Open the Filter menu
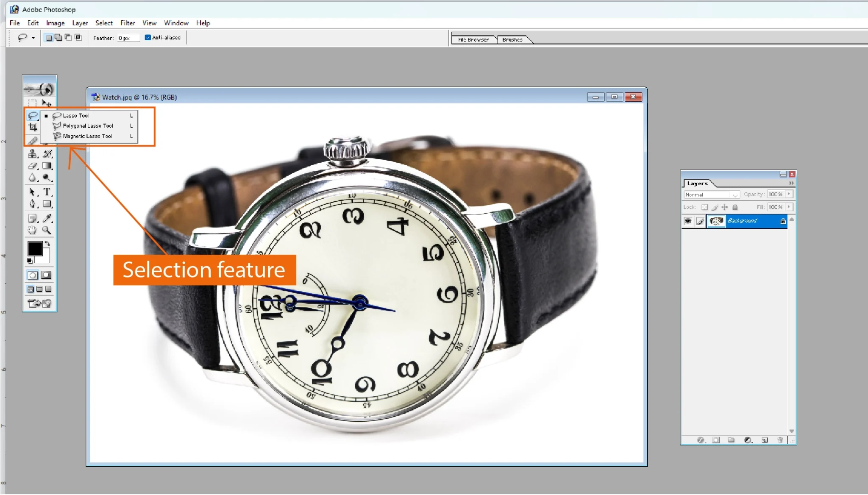 click(x=128, y=23)
